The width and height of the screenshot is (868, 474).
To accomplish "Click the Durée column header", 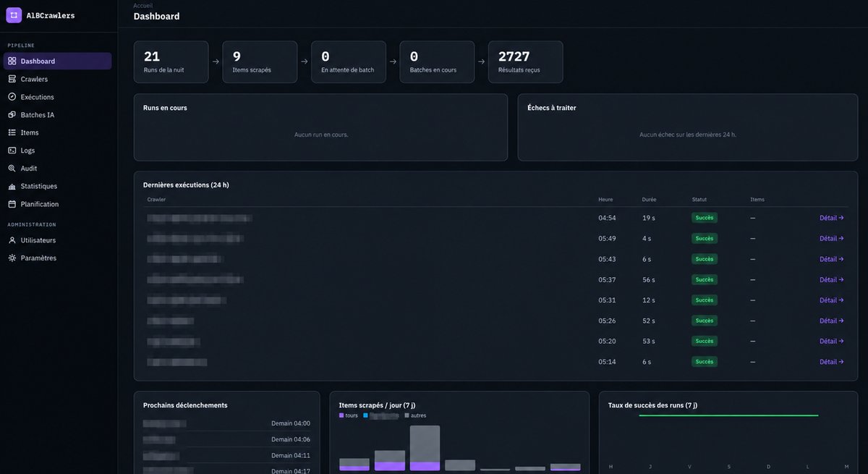I will pos(650,200).
